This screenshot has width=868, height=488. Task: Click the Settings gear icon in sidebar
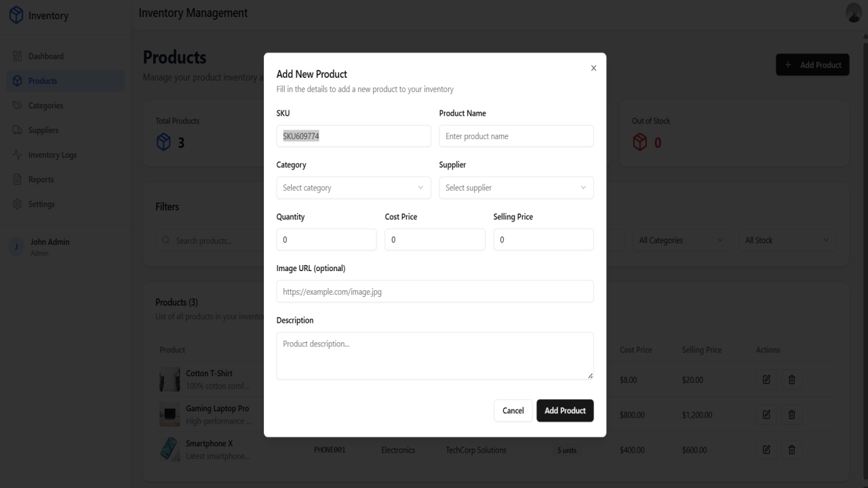point(18,204)
